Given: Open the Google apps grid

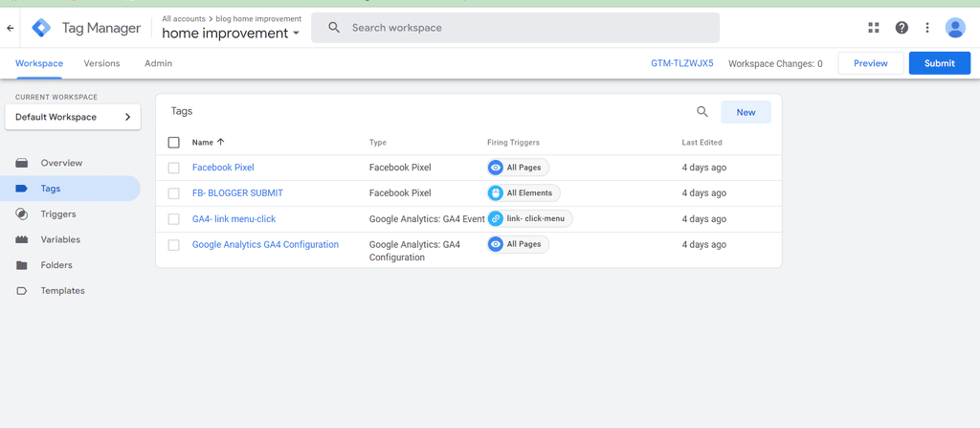Looking at the screenshot, I should tap(874, 28).
